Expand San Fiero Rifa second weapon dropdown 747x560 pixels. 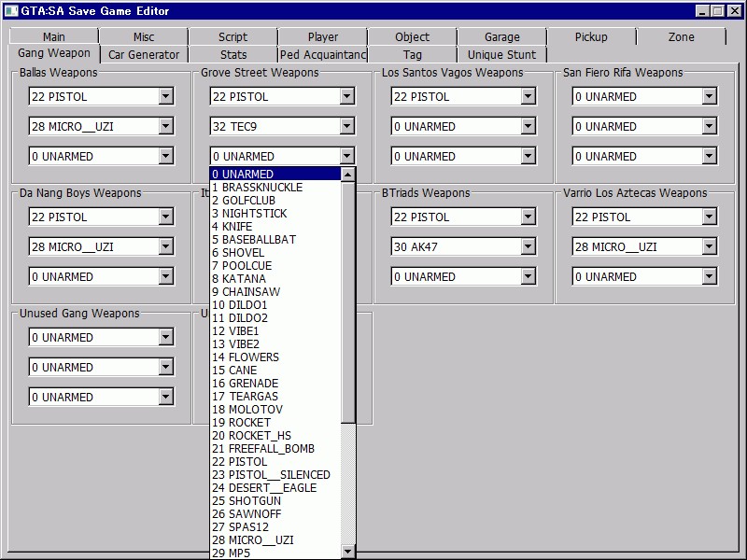(709, 126)
